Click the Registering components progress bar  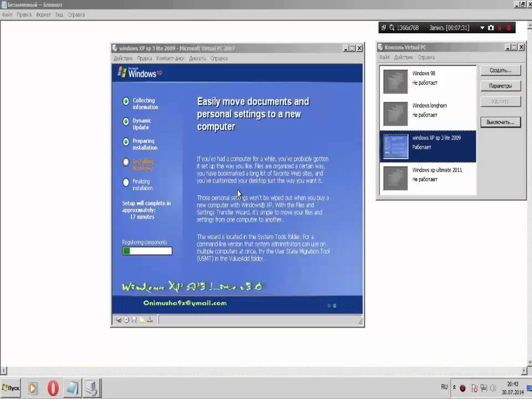click(x=147, y=250)
